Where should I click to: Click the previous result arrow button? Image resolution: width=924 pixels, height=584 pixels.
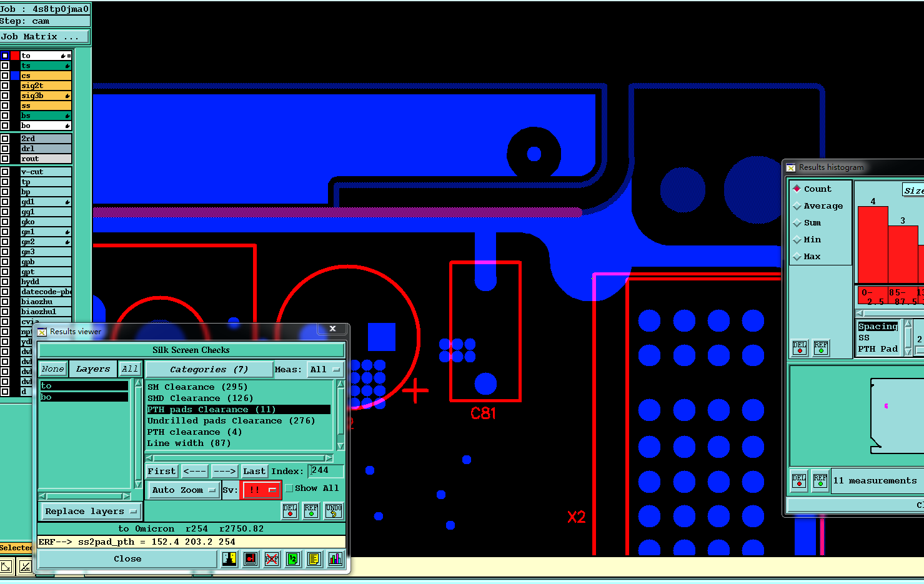195,471
